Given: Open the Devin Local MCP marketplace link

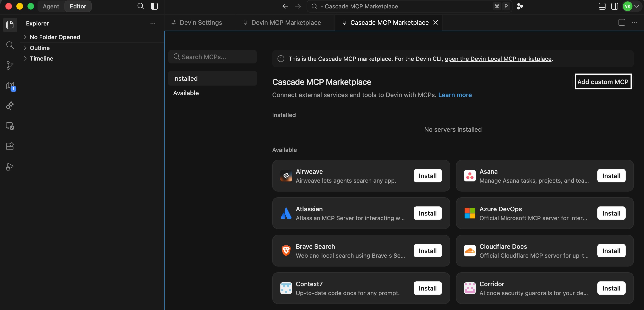Looking at the screenshot, I should 498,59.
